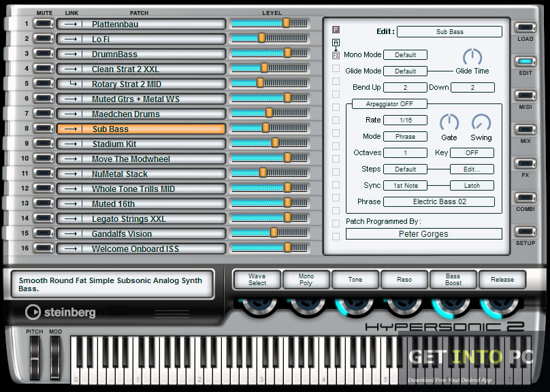Switch to the EDIT page

tap(525, 61)
